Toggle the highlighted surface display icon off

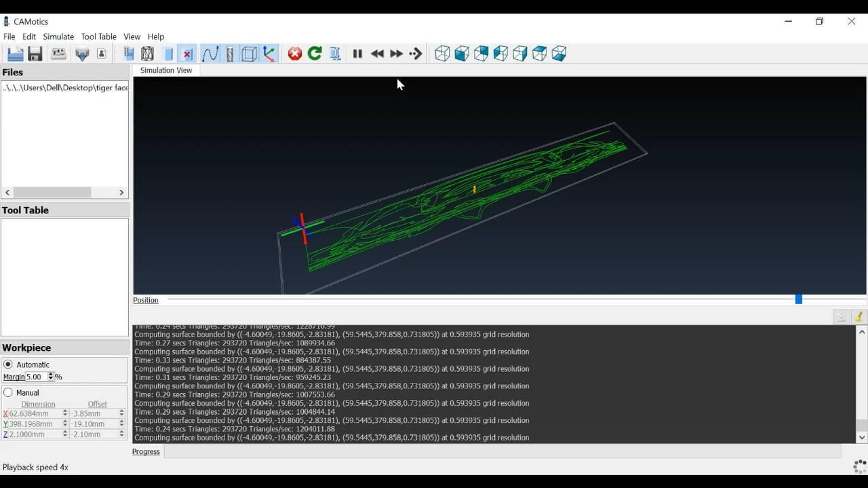[186, 54]
